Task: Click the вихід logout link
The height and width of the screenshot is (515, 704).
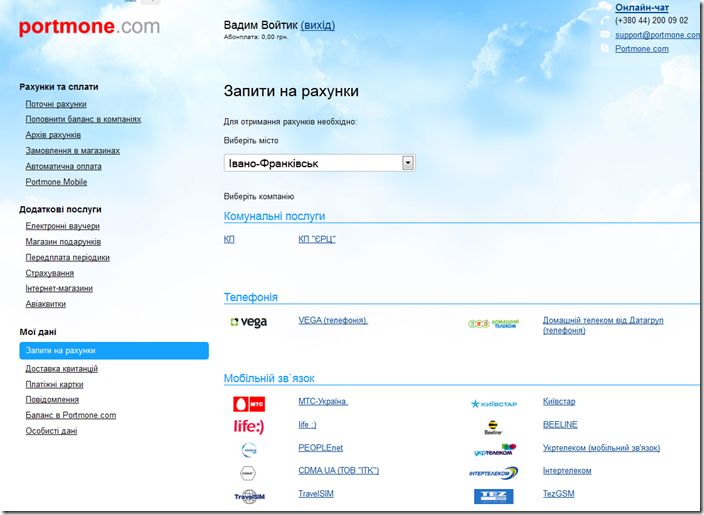Action: pos(318,25)
